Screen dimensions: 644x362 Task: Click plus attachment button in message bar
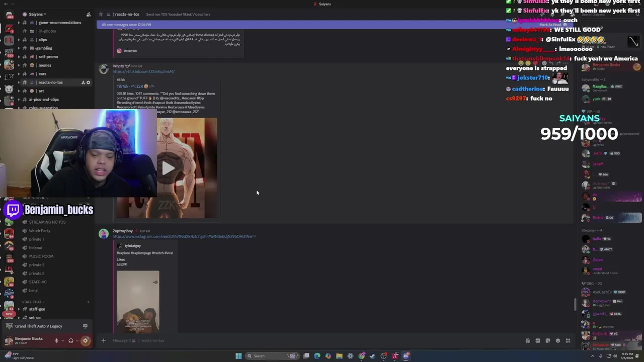click(x=103, y=341)
